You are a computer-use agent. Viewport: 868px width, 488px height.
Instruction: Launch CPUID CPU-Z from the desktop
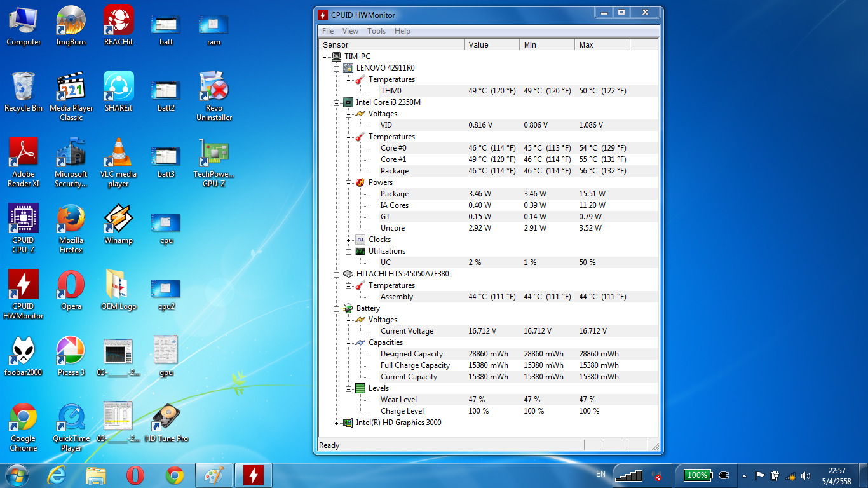pyautogui.click(x=24, y=228)
